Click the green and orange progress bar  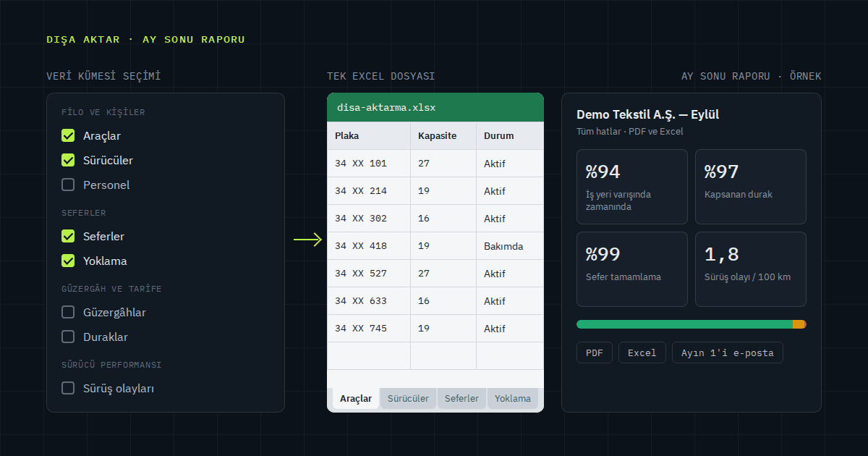pos(692,324)
